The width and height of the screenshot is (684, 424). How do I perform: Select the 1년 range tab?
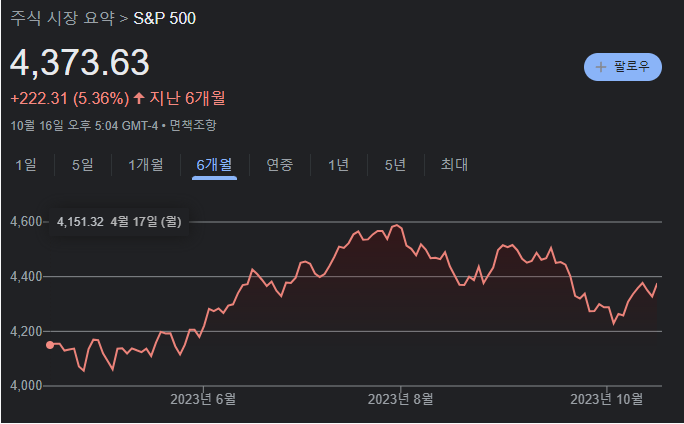pyautogui.click(x=339, y=165)
